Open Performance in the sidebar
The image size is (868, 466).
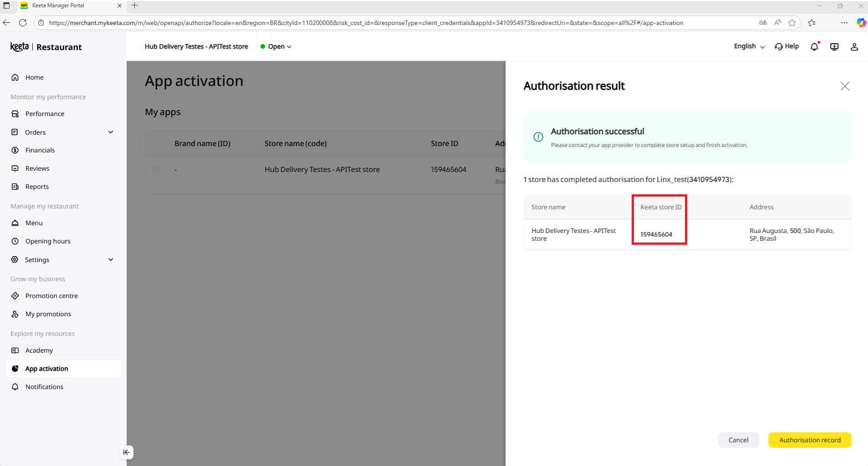[x=63, y=114]
